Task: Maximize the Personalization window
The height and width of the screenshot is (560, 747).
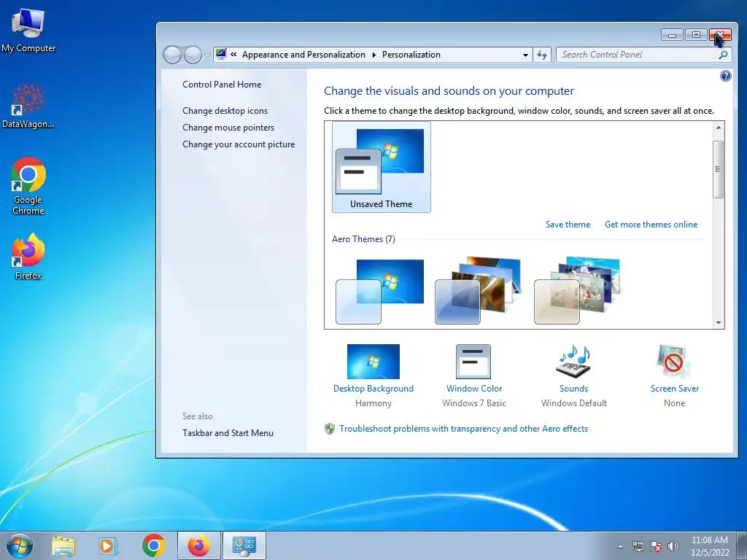Action: (696, 35)
